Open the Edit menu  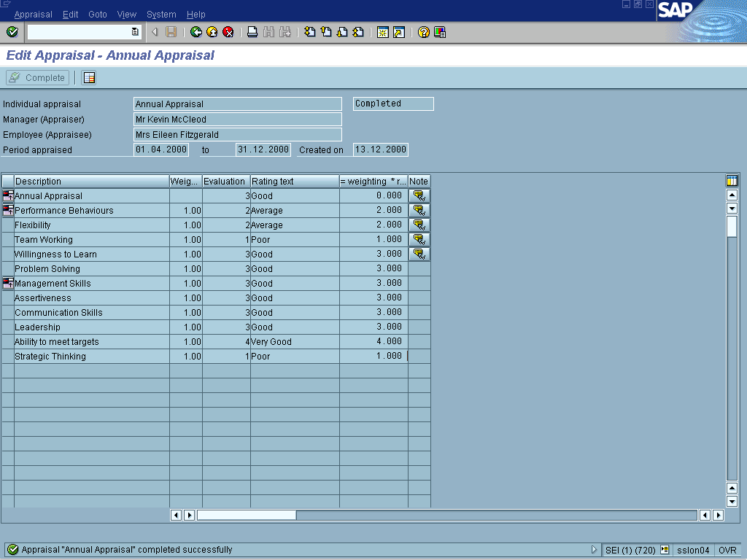click(x=71, y=15)
